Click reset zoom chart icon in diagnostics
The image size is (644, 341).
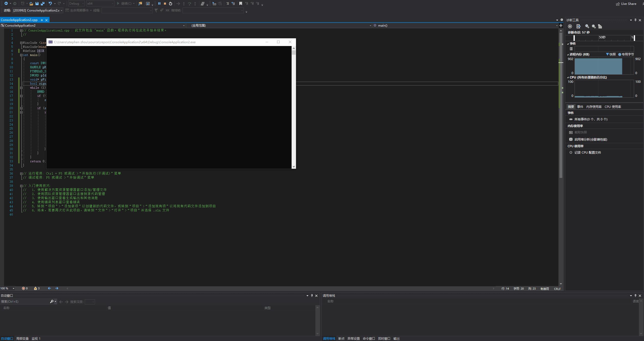[600, 26]
